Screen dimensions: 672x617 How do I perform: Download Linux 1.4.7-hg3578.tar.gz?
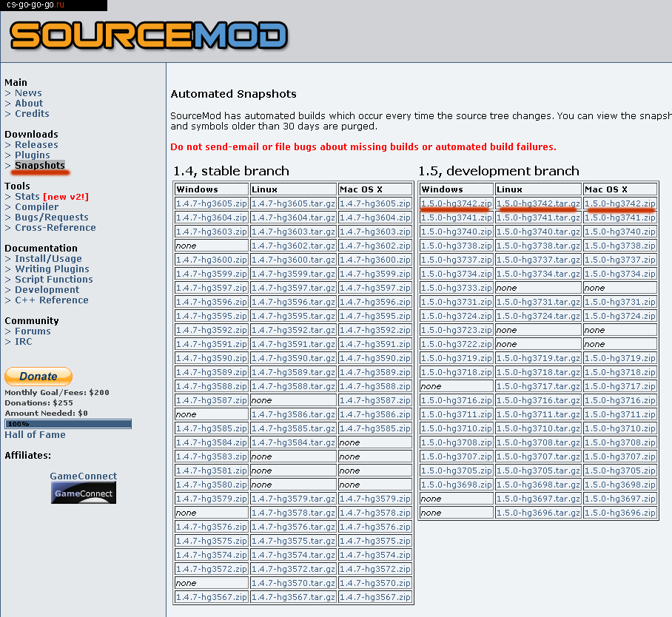pyautogui.click(x=294, y=513)
